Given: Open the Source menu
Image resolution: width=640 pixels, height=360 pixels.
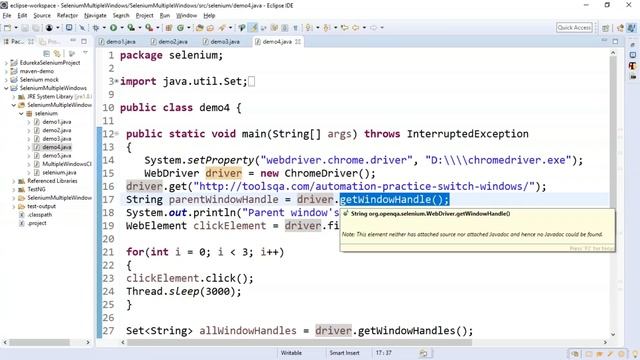Looking at the screenshot, I should [x=42, y=16].
